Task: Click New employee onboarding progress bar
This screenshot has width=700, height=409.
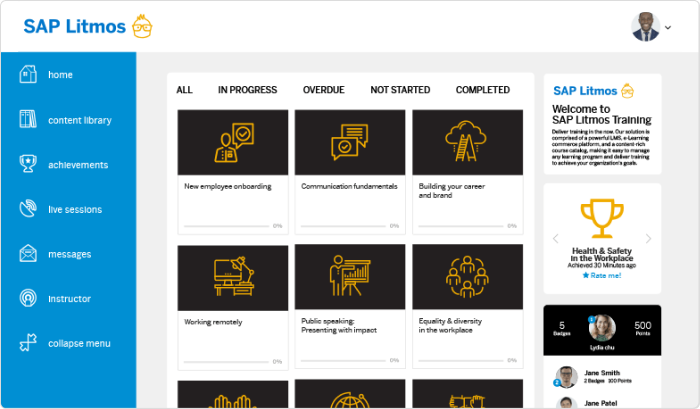Action: pyautogui.click(x=226, y=226)
